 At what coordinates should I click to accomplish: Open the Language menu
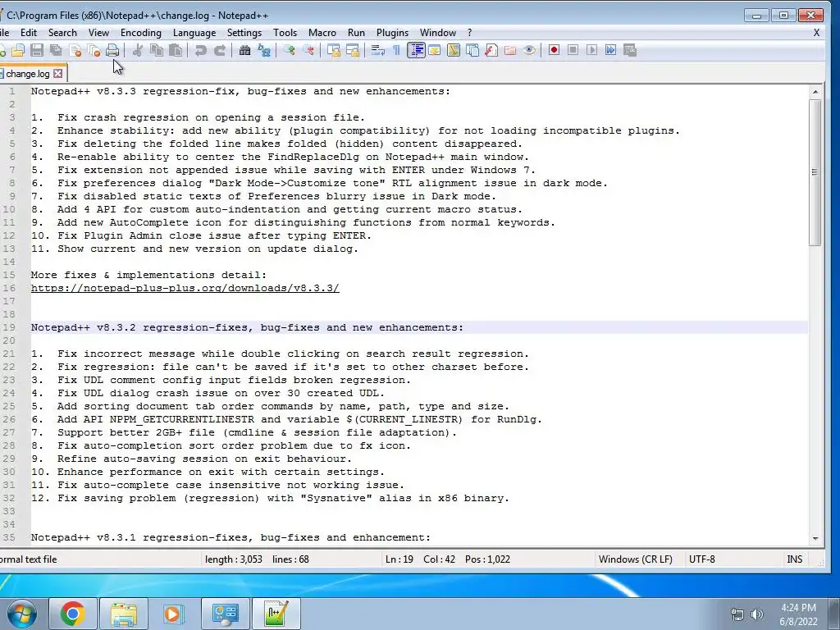tap(194, 33)
